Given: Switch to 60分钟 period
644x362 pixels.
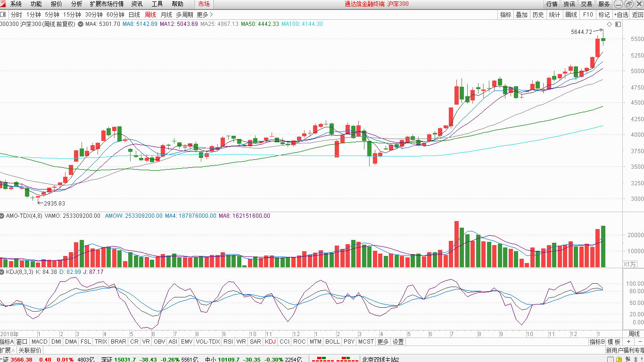Looking at the screenshot, I should coord(116,15).
